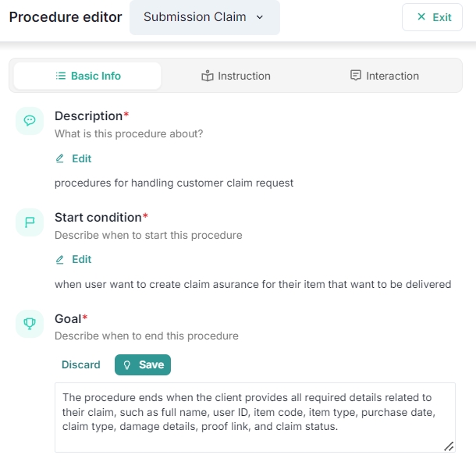Switch to the Instruction tab
The height and width of the screenshot is (462, 476).
(x=236, y=76)
